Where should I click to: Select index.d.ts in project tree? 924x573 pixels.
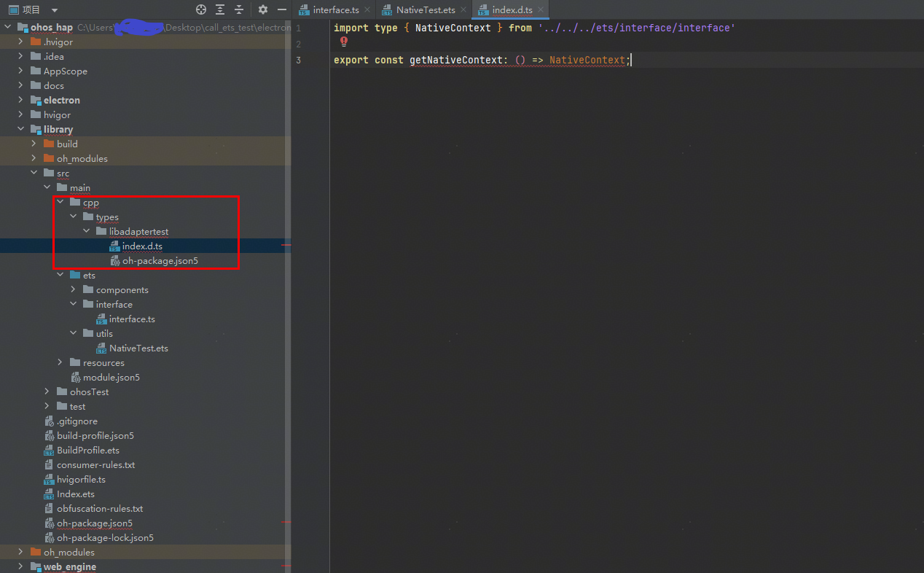[x=142, y=246]
